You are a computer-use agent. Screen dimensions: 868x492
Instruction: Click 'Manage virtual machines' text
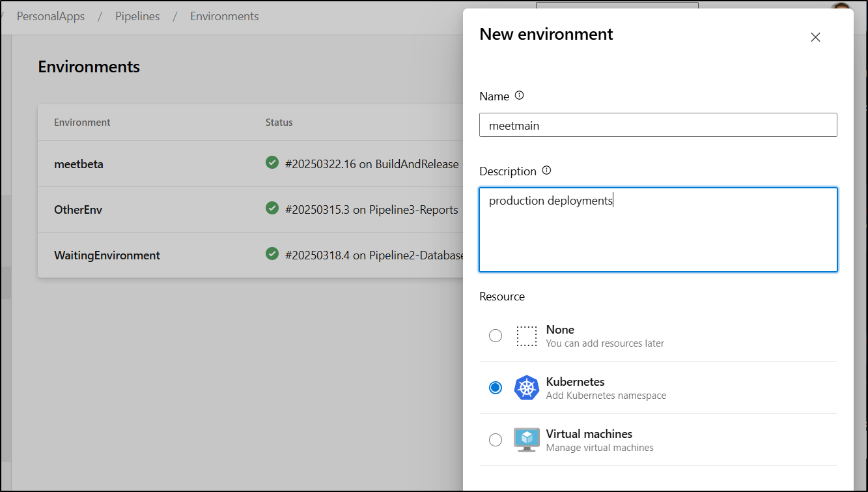[600, 448]
